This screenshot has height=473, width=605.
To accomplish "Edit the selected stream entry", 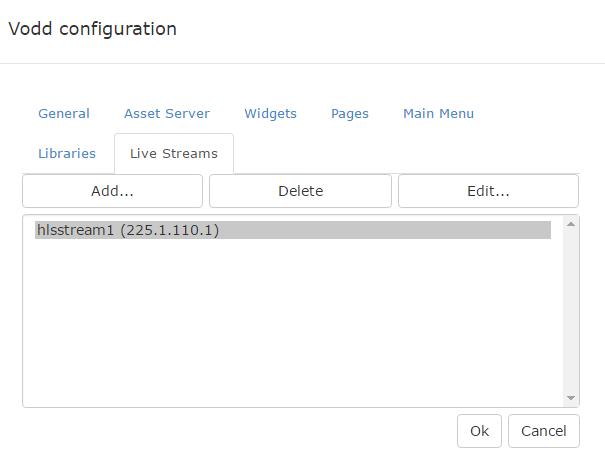I will (488, 191).
